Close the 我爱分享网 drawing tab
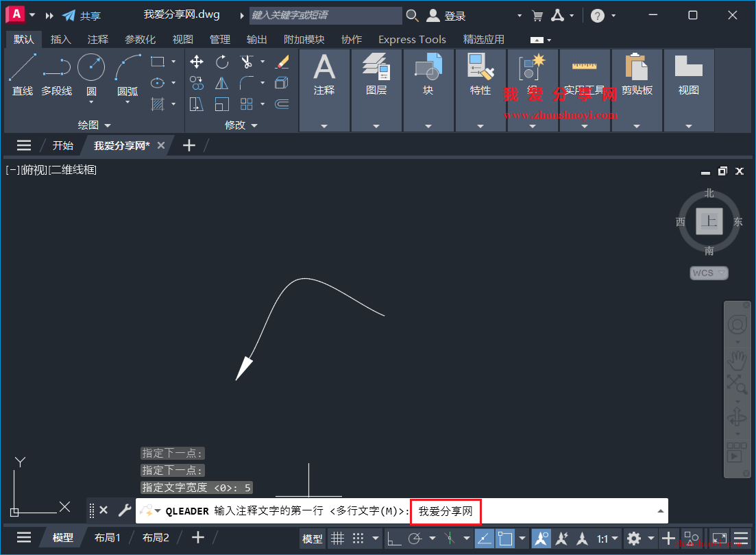 (x=161, y=145)
